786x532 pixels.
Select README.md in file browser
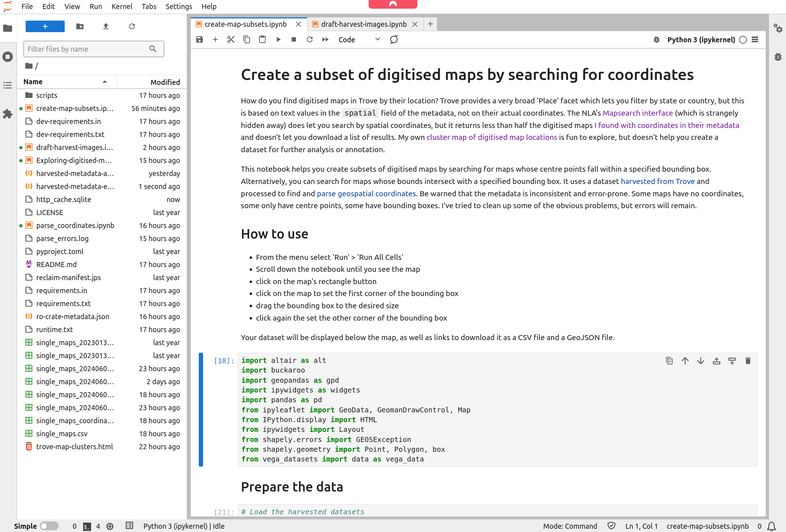102,265
